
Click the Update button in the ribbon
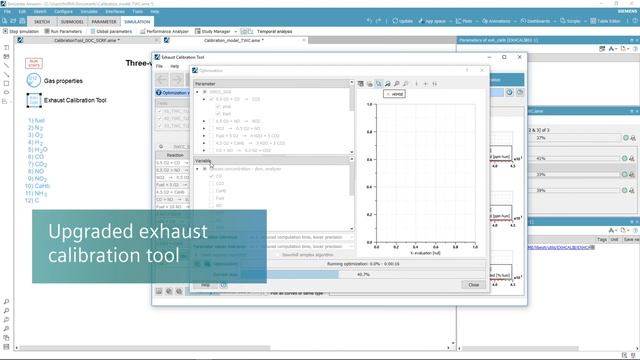pos(402,21)
